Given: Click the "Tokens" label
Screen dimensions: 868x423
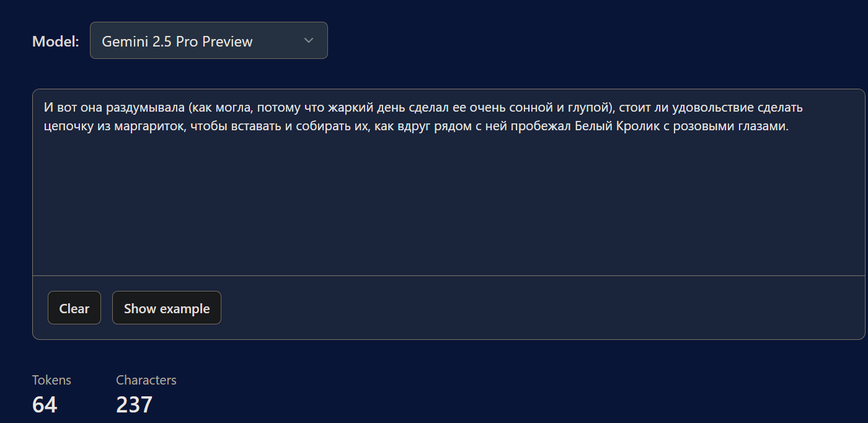Looking at the screenshot, I should pos(51,380).
